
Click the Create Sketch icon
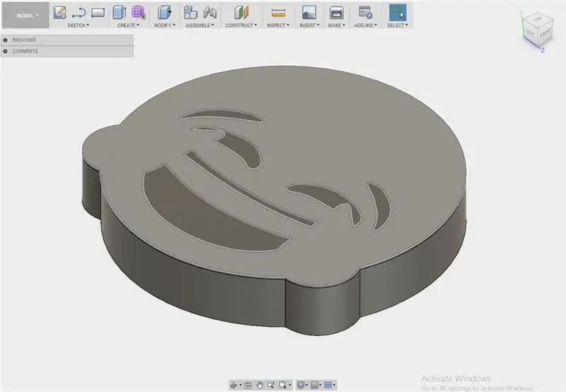[x=60, y=12]
